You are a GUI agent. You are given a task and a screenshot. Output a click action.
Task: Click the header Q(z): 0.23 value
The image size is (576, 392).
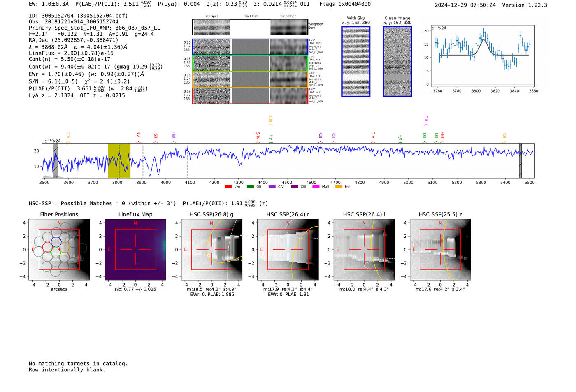227,4
